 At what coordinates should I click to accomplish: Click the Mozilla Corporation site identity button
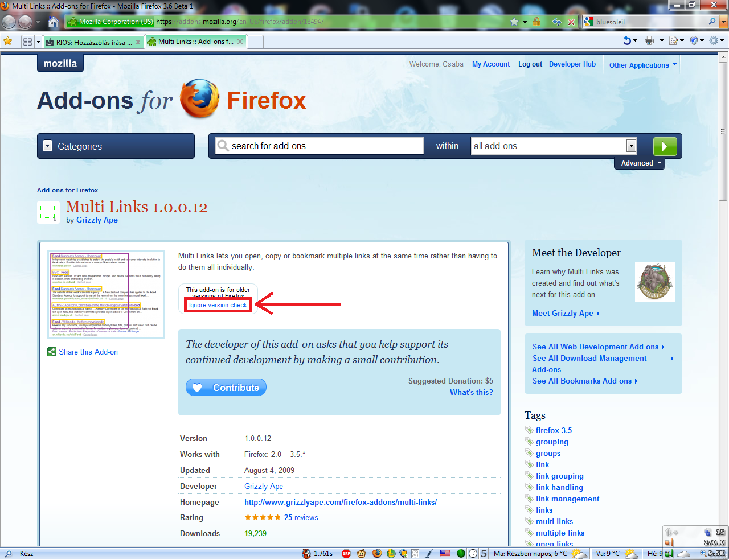tap(110, 22)
